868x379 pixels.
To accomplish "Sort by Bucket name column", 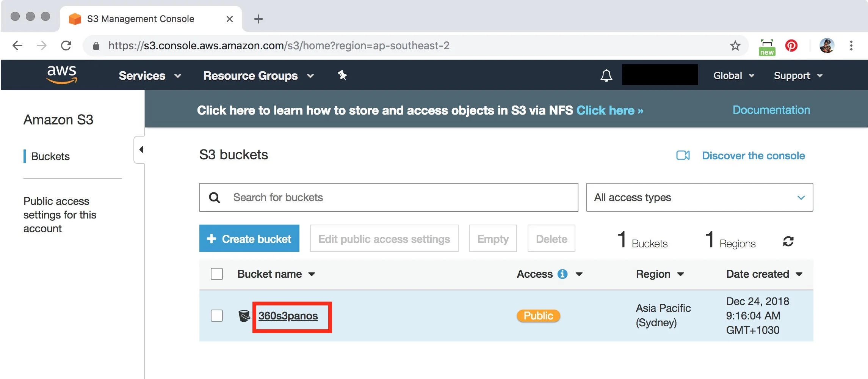I will click(276, 274).
